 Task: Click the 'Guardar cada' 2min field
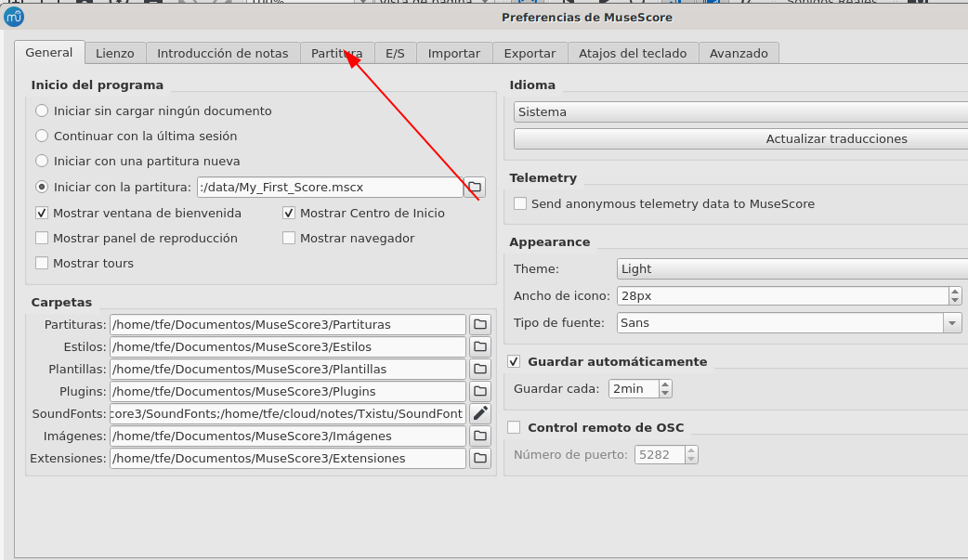[x=634, y=388]
